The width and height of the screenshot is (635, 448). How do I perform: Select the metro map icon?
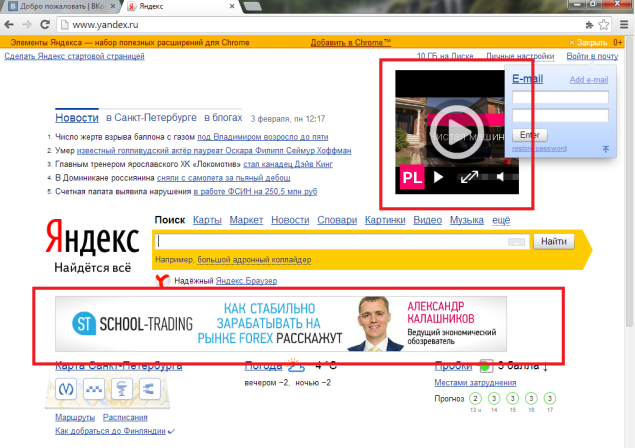click(x=66, y=389)
